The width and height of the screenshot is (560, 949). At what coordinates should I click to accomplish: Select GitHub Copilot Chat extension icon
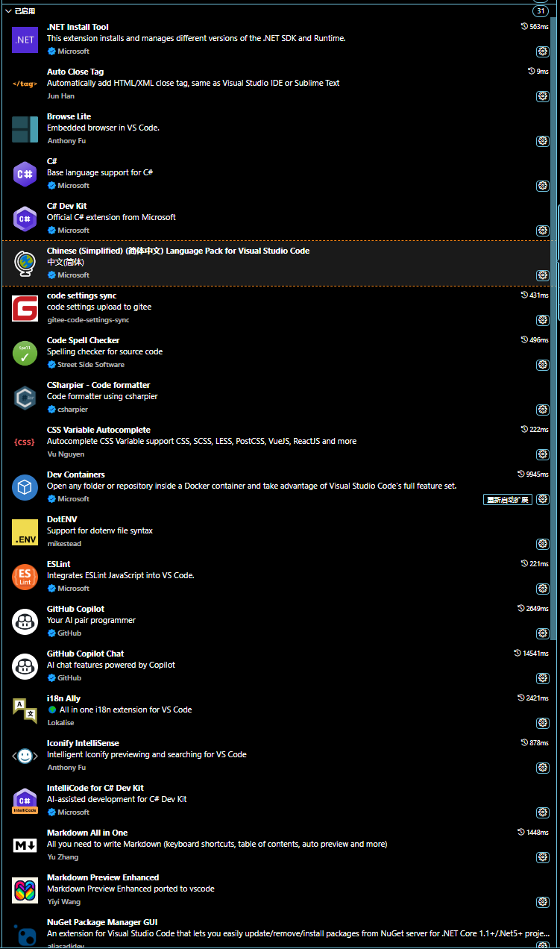[x=25, y=666]
